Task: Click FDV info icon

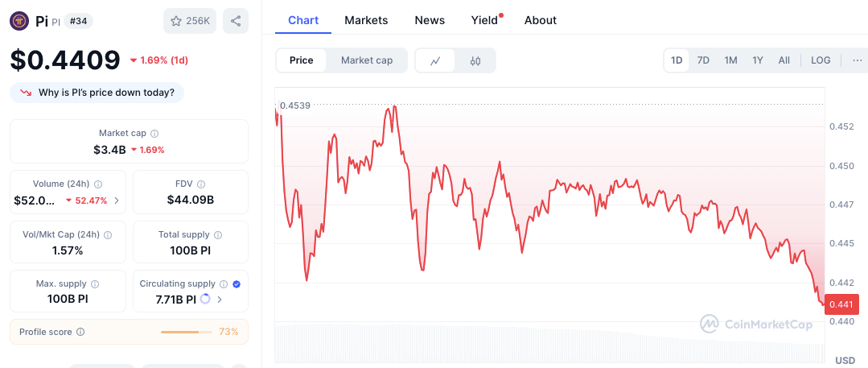Action: (x=201, y=184)
